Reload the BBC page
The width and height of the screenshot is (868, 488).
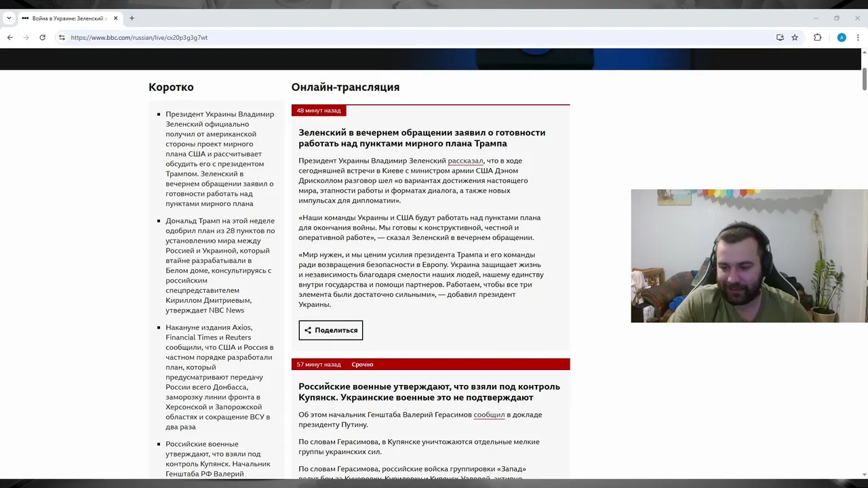42,37
